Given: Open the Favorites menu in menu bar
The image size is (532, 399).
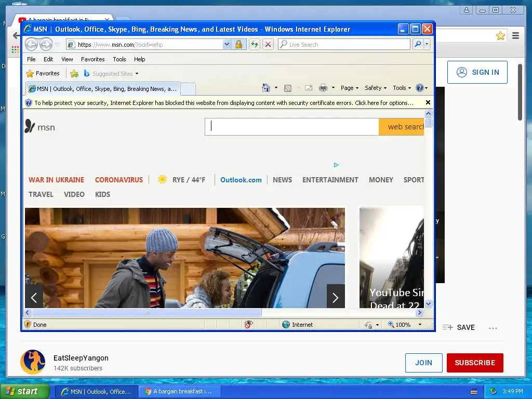Looking at the screenshot, I should tap(92, 59).
